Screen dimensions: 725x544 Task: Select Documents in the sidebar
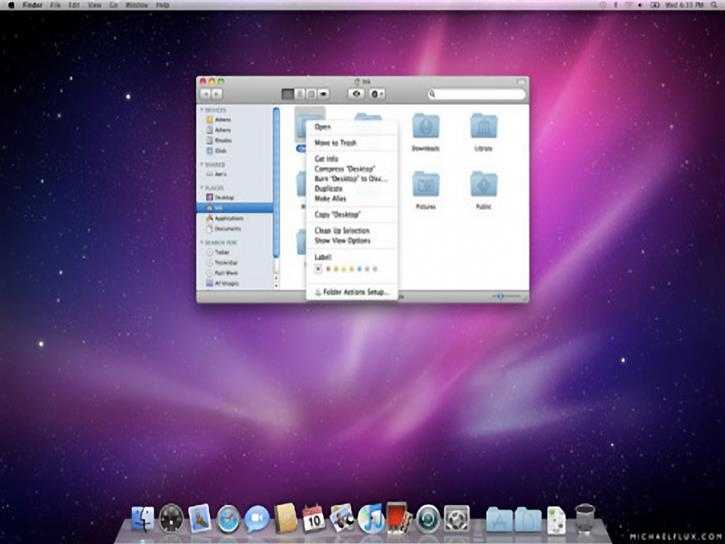(235, 229)
